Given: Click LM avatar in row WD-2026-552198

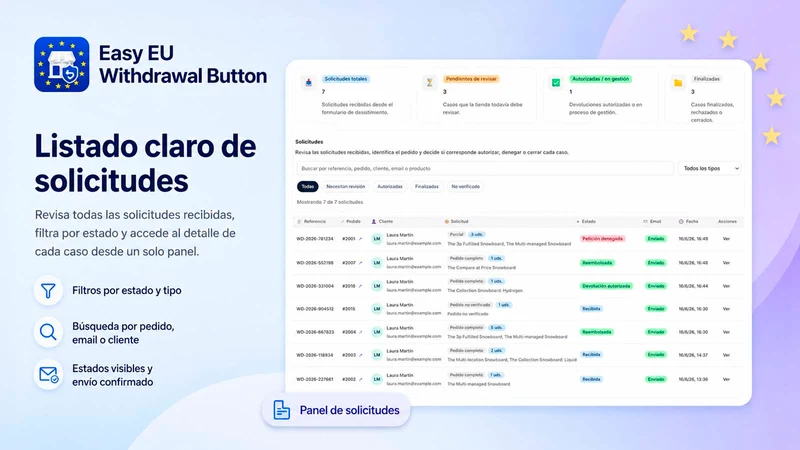Looking at the screenshot, I should [x=377, y=263].
